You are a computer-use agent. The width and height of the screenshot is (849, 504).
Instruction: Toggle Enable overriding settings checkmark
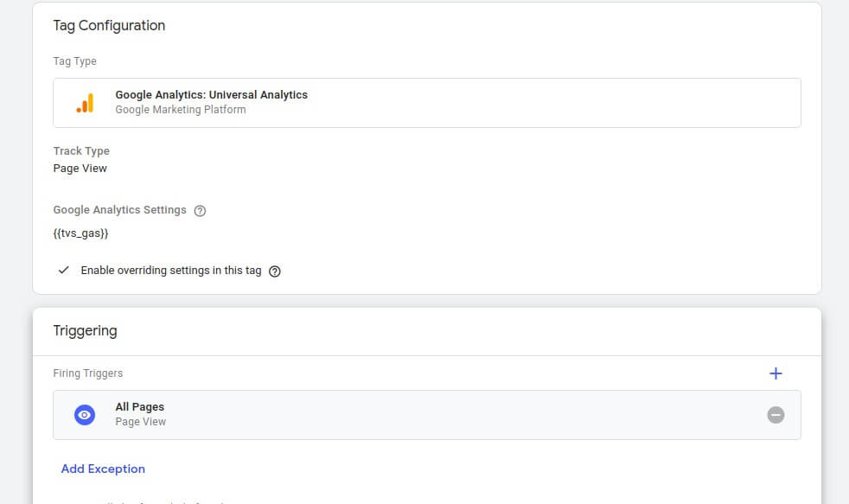[x=63, y=270]
